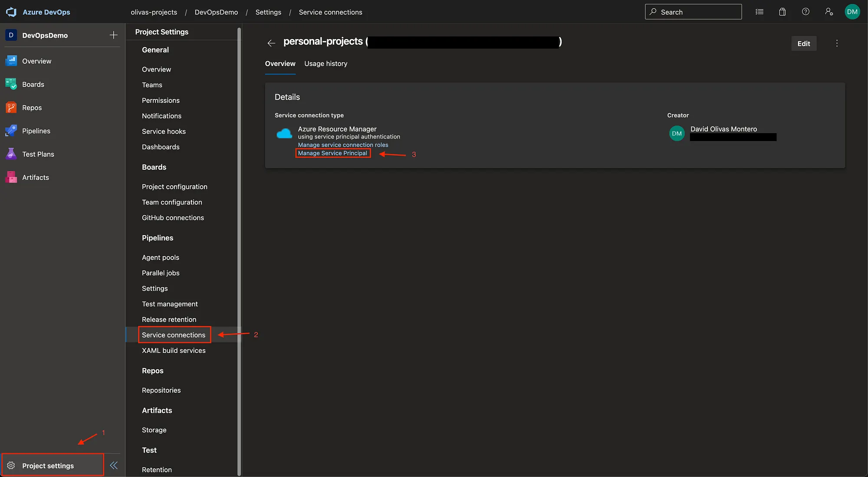
Task: Open the Manage Service Principal link
Action: click(332, 153)
